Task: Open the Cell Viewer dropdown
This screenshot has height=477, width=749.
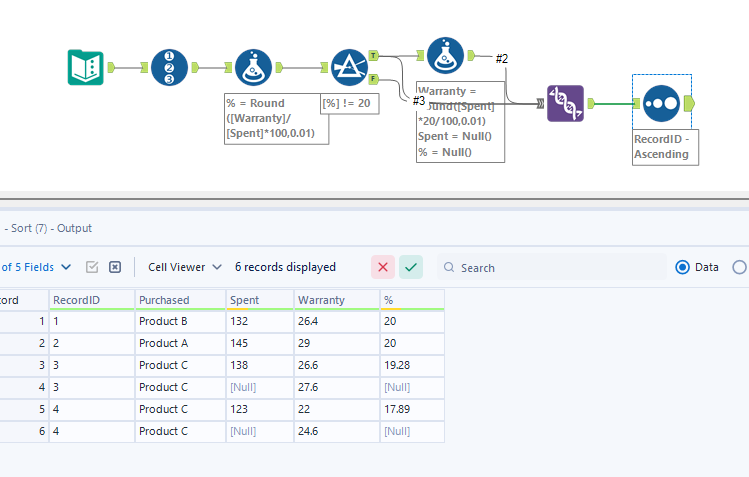Action: point(184,267)
